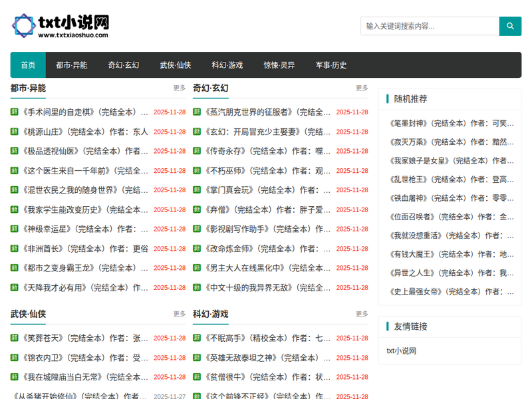Select 军事·历史 in the navigation bar

click(331, 65)
